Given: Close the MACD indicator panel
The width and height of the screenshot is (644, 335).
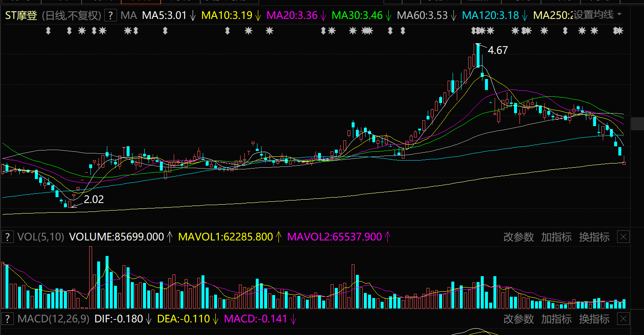Looking at the screenshot, I should (x=623, y=319).
